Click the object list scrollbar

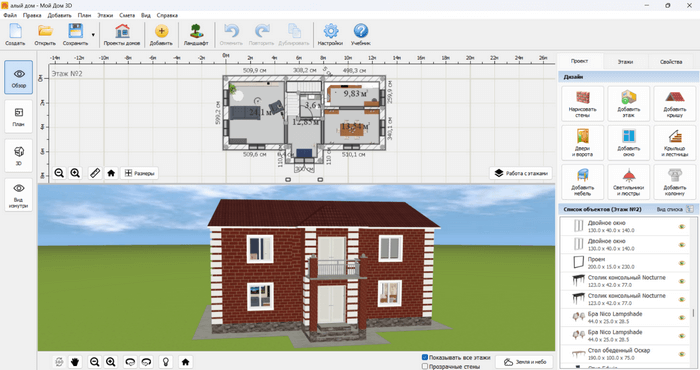tap(693, 312)
